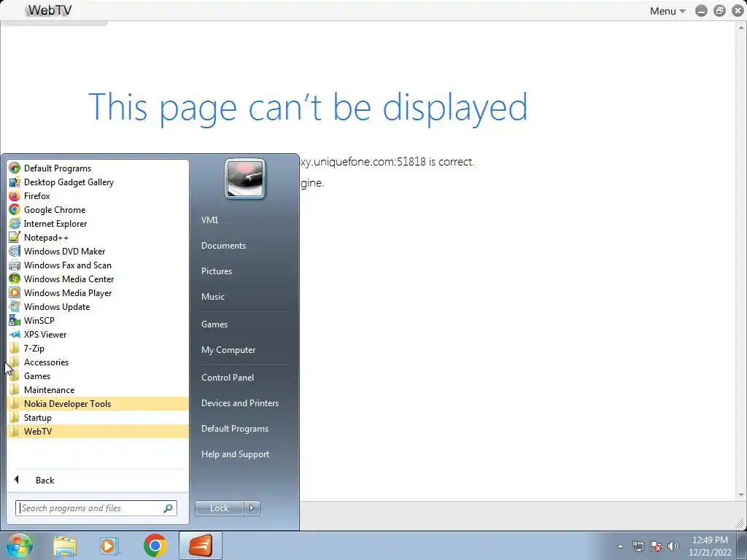The height and width of the screenshot is (560, 747).
Task: Launch the Windows Fax and Scan icon
Action: coord(15,265)
